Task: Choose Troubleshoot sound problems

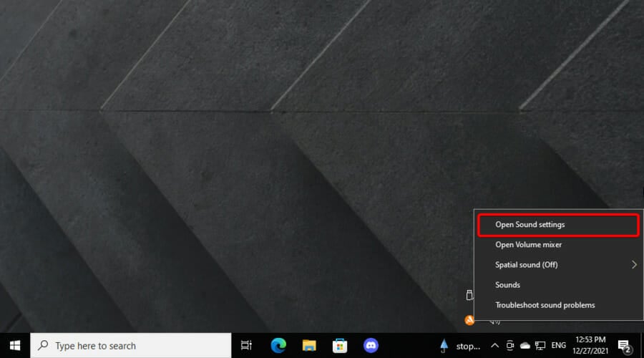Action: point(558,305)
